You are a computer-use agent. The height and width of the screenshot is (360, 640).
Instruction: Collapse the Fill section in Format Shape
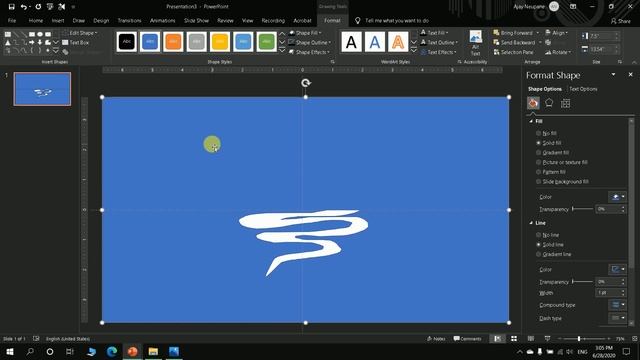pos(531,121)
